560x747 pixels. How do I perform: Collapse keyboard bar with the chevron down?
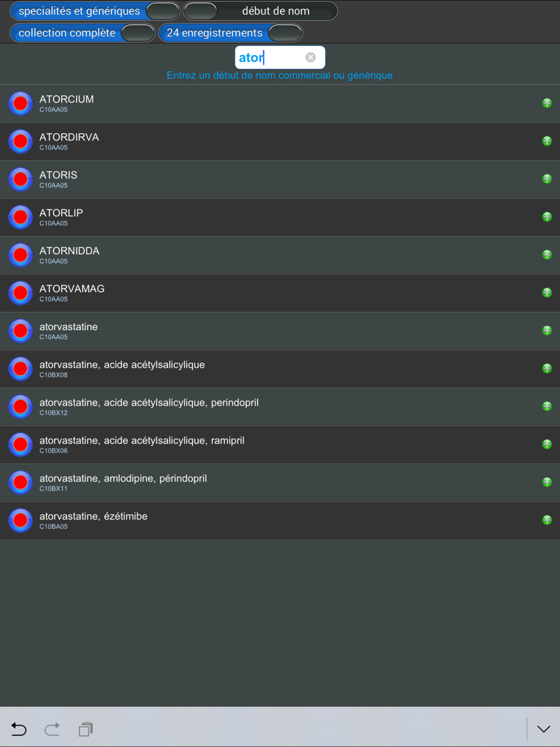click(x=544, y=729)
